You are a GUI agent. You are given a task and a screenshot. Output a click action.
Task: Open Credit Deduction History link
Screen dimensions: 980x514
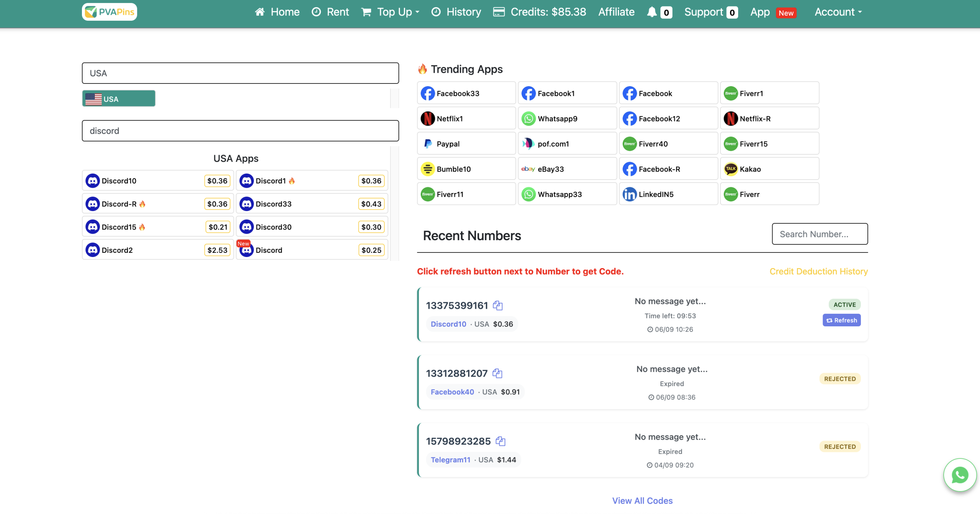click(818, 271)
